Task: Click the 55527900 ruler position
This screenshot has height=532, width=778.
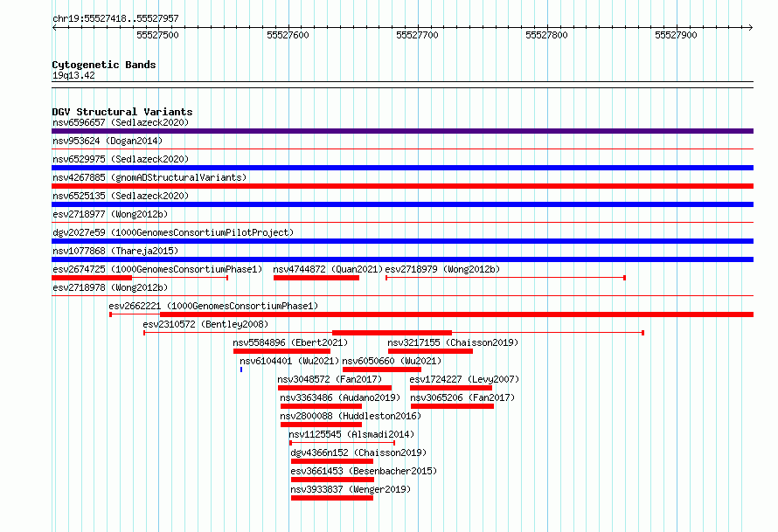Action: 676,35
